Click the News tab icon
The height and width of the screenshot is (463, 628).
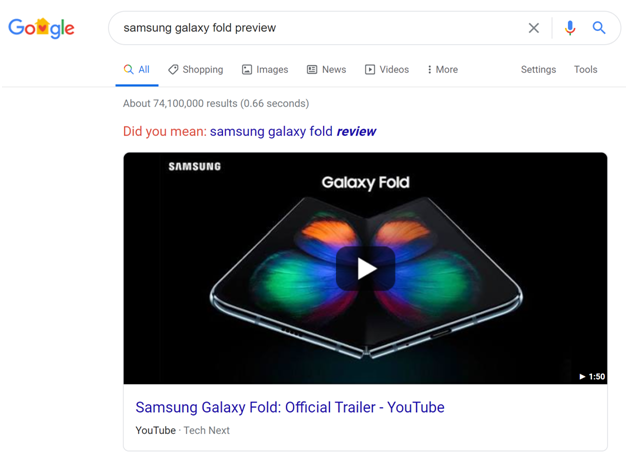click(x=312, y=70)
